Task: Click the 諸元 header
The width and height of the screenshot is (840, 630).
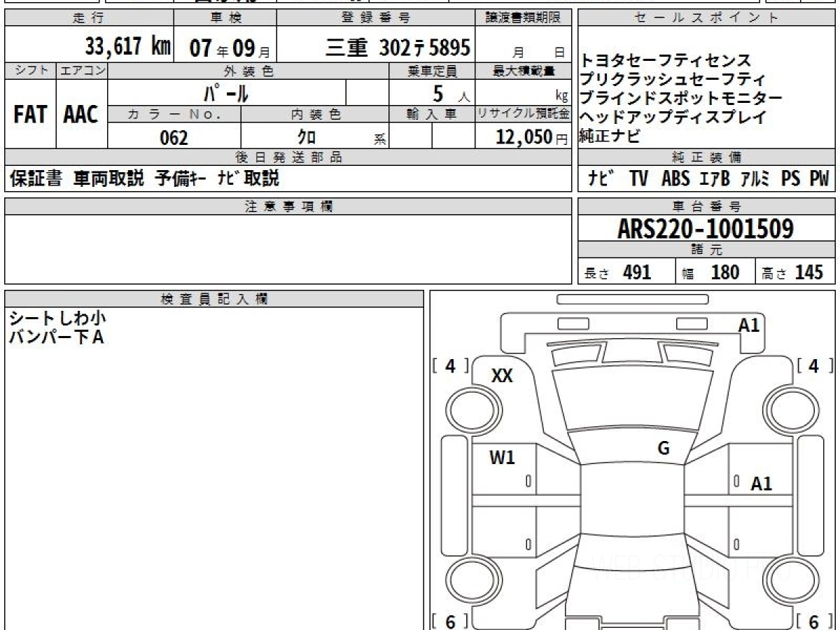Action: [x=706, y=250]
